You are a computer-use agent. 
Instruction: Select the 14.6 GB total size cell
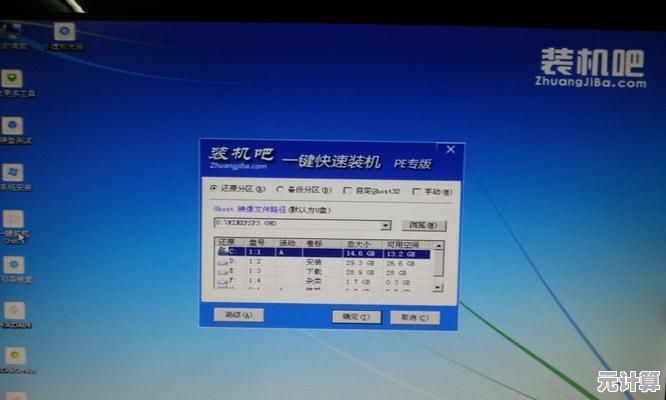360,254
